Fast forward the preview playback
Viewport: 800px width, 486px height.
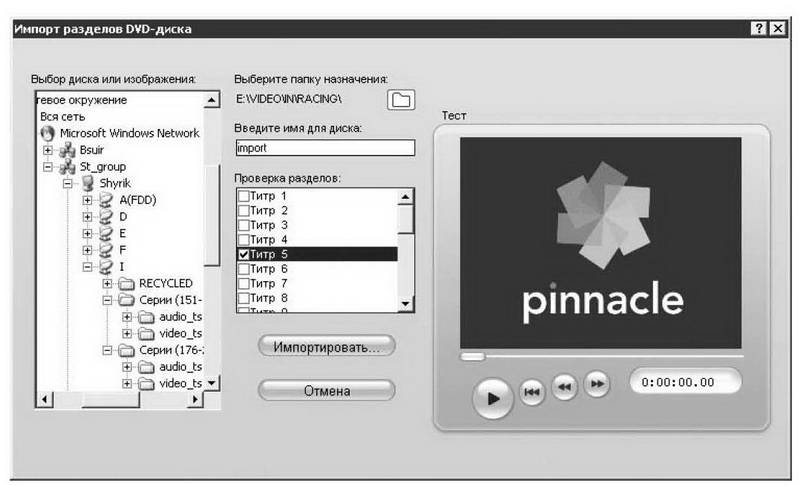597,383
